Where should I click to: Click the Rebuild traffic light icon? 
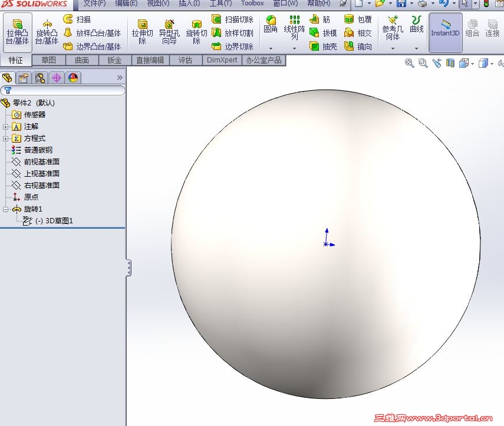(x=486, y=3)
